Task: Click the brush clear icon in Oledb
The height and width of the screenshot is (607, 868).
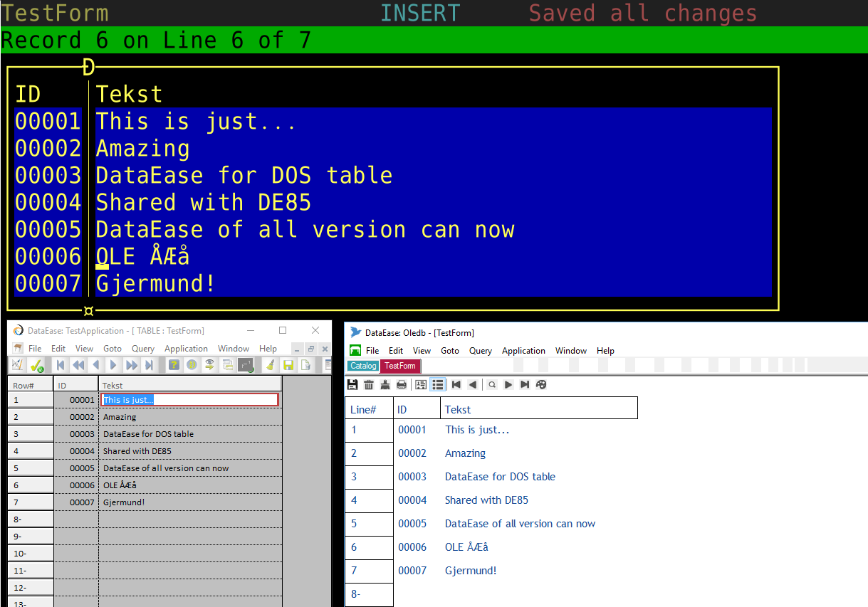Action: tap(385, 385)
